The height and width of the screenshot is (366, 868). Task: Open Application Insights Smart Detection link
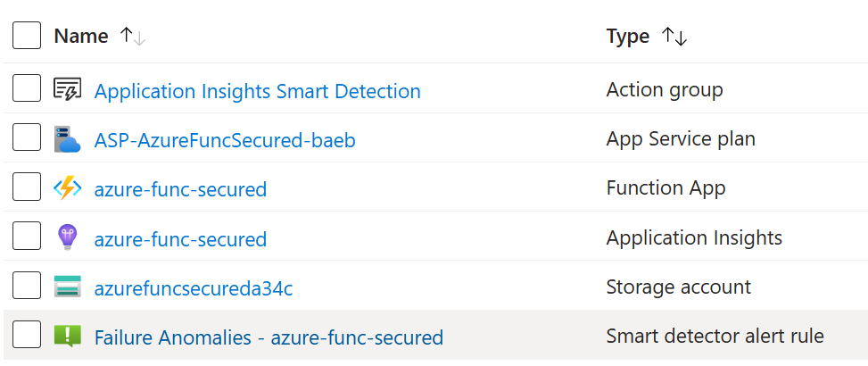pos(258,91)
